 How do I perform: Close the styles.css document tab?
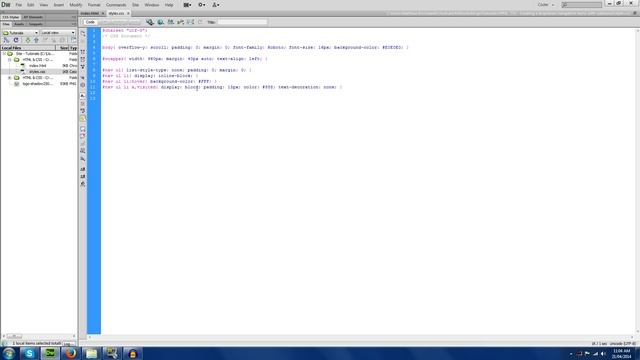tap(128, 13)
